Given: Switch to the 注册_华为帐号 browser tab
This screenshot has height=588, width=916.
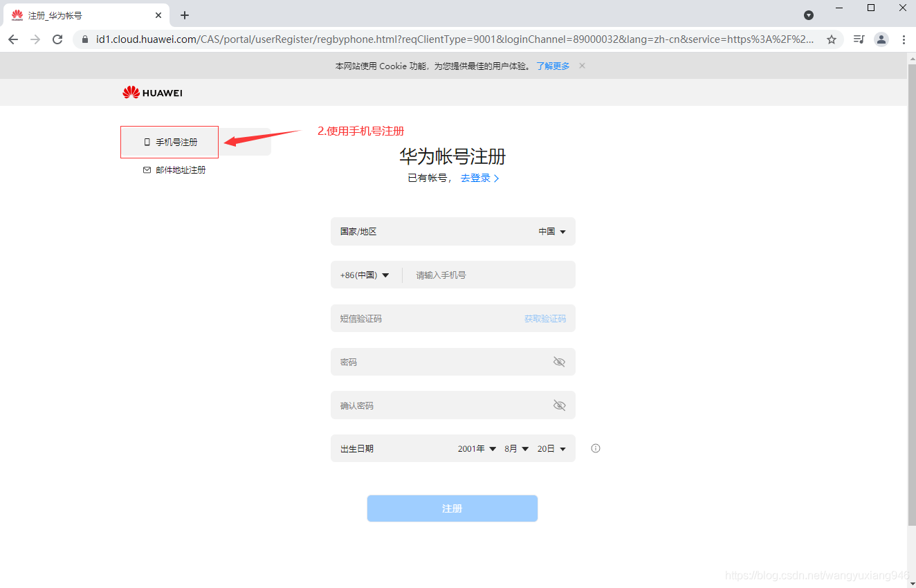Looking at the screenshot, I should [x=86, y=15].
